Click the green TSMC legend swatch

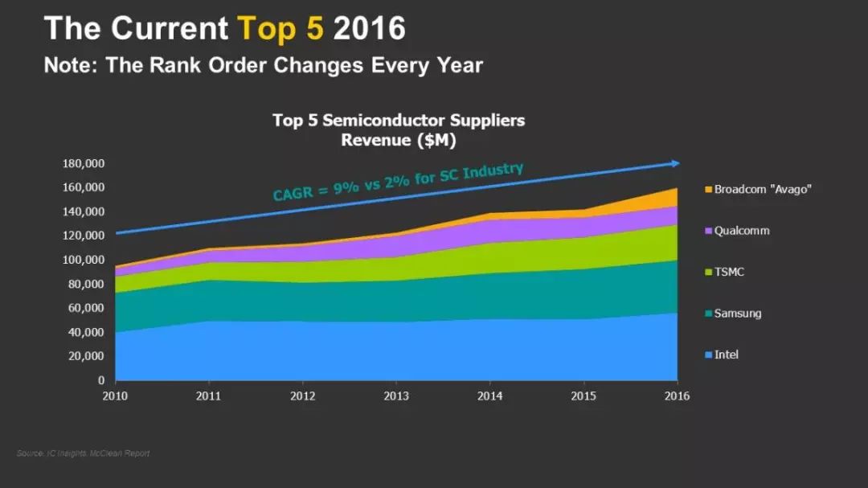(708, 272)
